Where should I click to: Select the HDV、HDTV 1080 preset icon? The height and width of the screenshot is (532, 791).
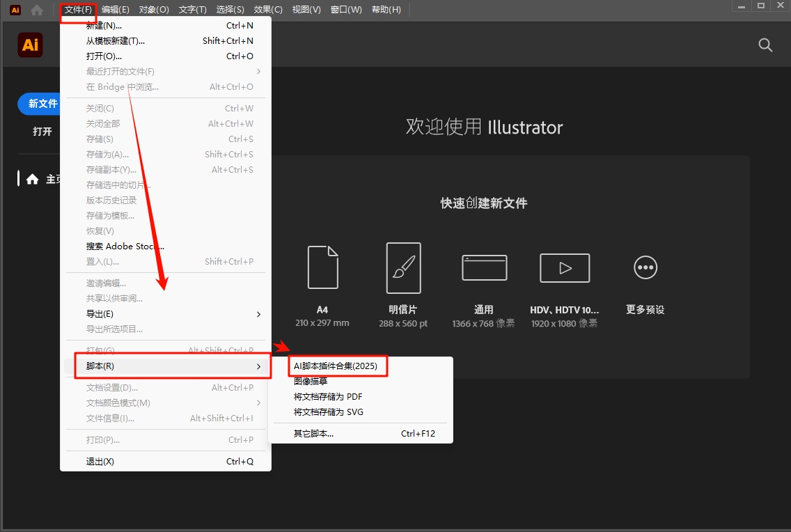tap(564, 267)
